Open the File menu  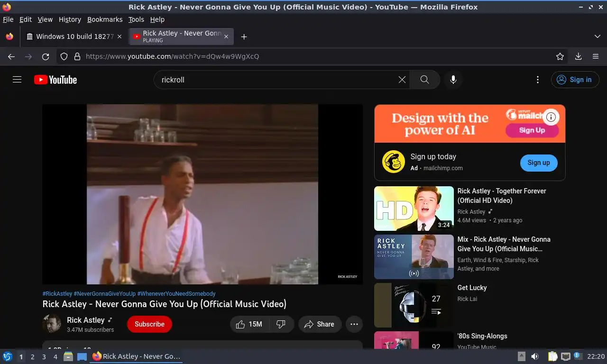click(8, 19)
